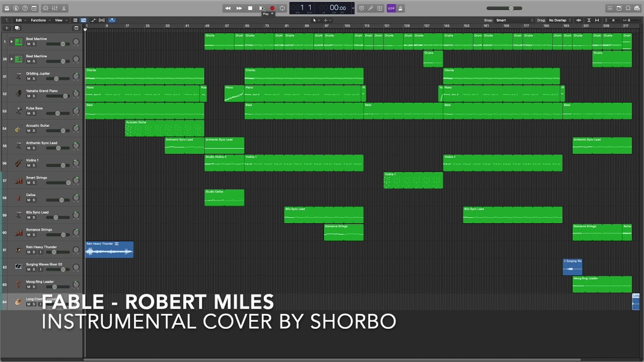Toggle waveform vertical zoom icon
The image size is (644, 362).
pos(579,20)
